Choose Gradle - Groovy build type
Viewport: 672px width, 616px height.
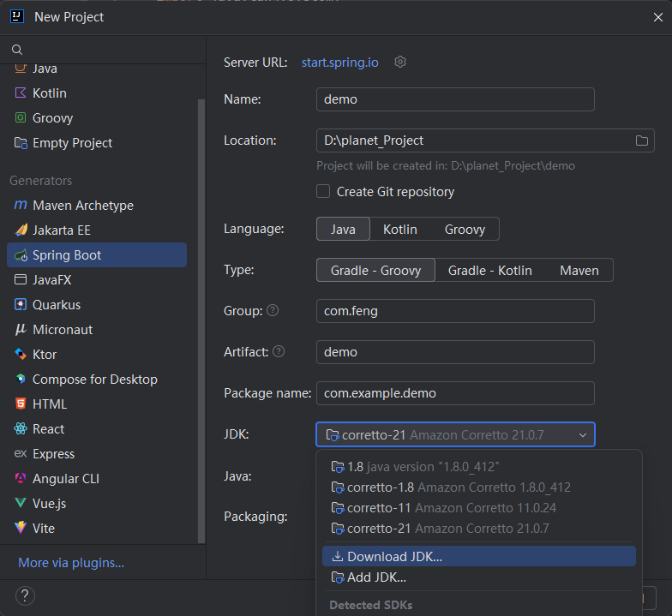[375, 271]
